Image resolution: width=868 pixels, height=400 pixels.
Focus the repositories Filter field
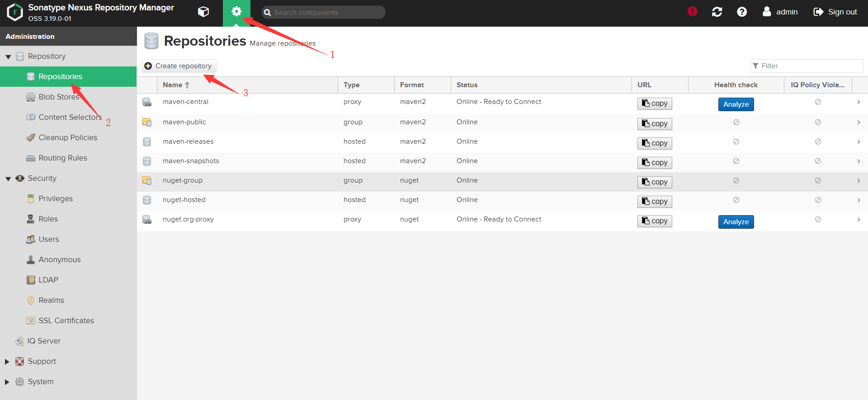coord(807,66)
